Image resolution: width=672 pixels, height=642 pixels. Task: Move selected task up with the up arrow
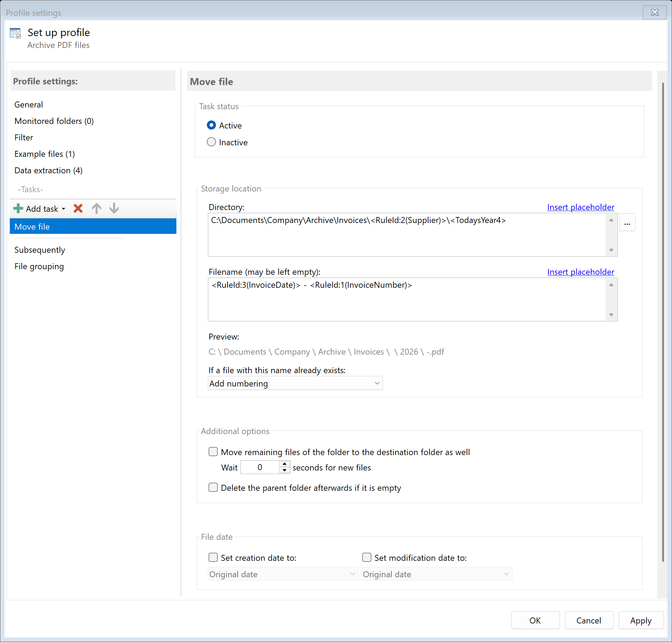(x=96, y=208)
